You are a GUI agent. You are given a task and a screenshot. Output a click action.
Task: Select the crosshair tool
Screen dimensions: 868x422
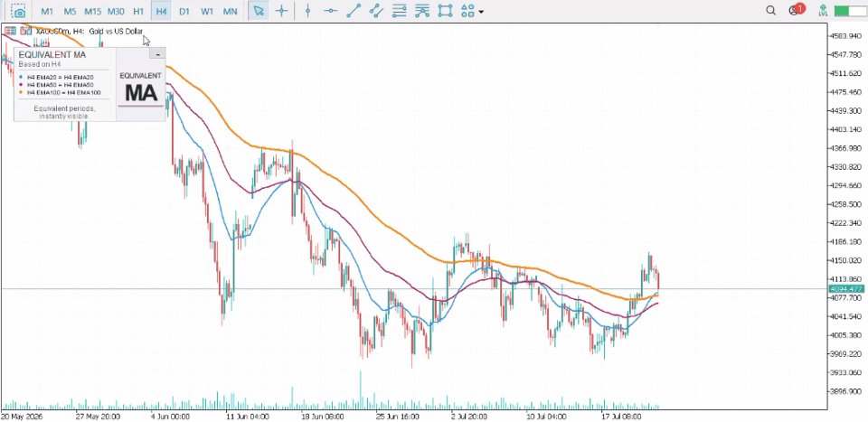[282, 11]
